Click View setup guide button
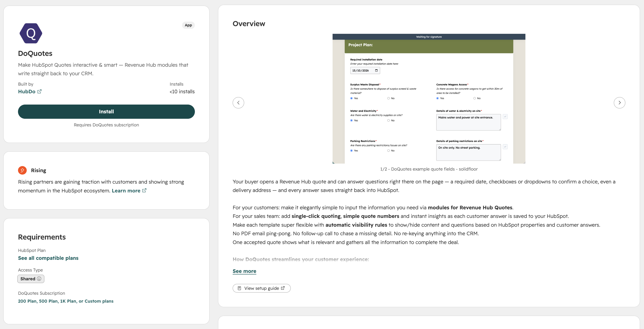The height and width of the screenshot is (329, 644). 261,288
